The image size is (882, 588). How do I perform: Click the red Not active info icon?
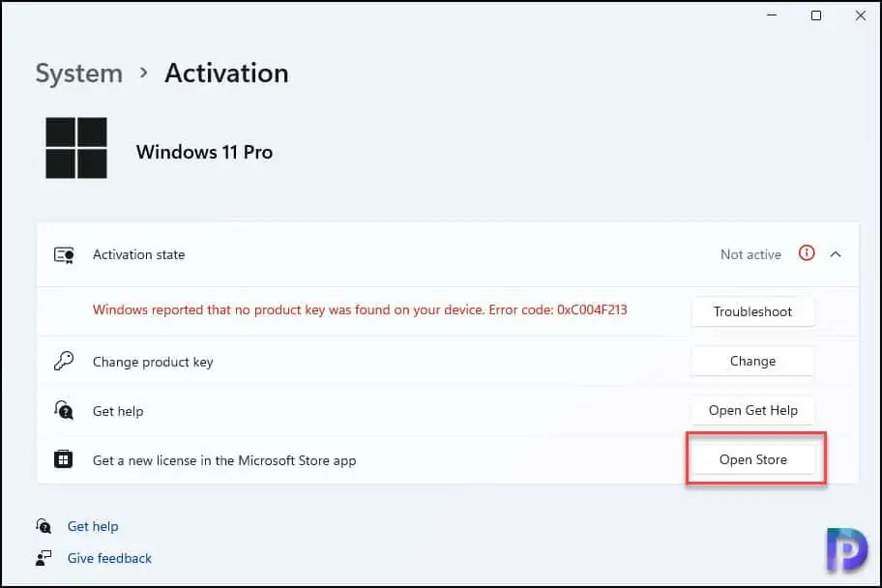(x=807, y=253)
